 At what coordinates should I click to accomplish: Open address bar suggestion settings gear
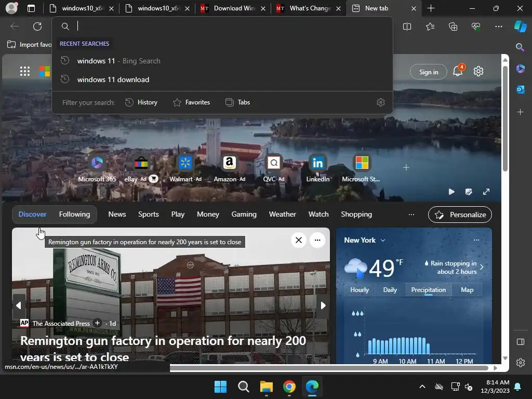tap(381, 102)
